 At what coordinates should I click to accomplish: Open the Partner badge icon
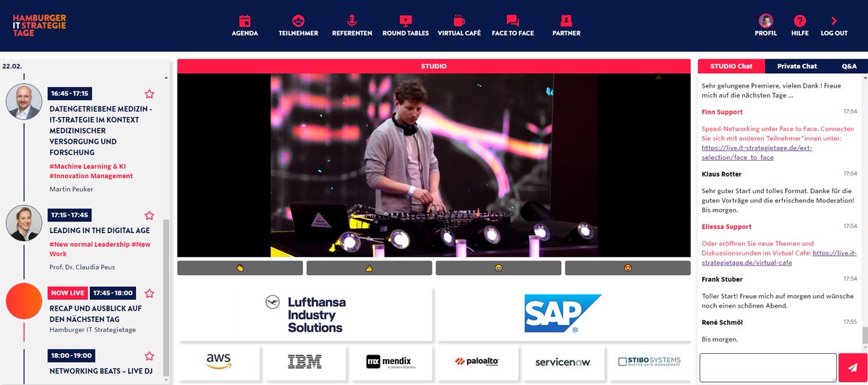pos(566,21)
